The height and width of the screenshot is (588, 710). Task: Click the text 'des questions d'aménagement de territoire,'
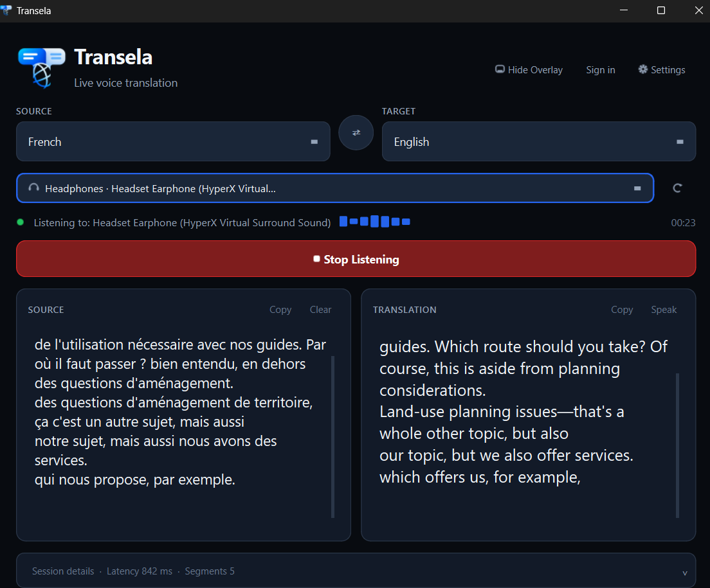point(174,402)
